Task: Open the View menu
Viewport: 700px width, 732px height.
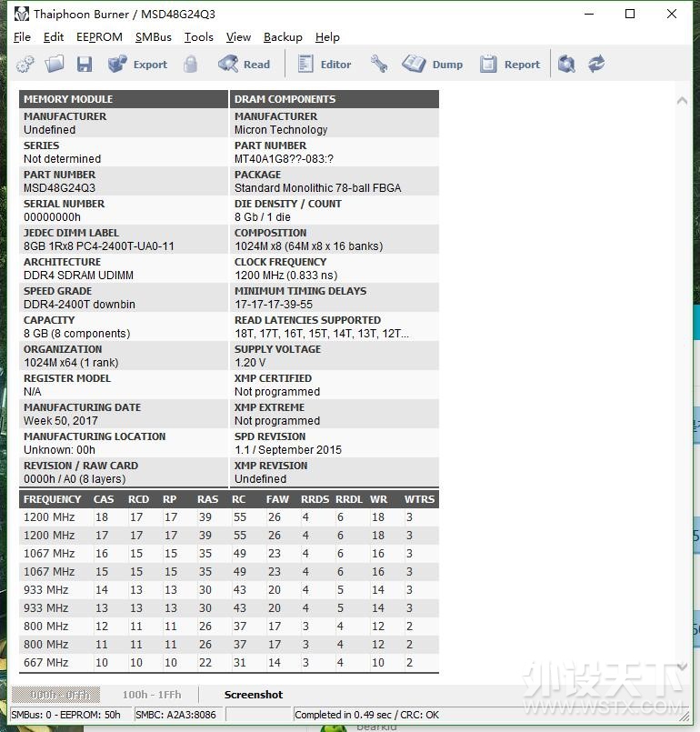Action: (x=238, y=37)
